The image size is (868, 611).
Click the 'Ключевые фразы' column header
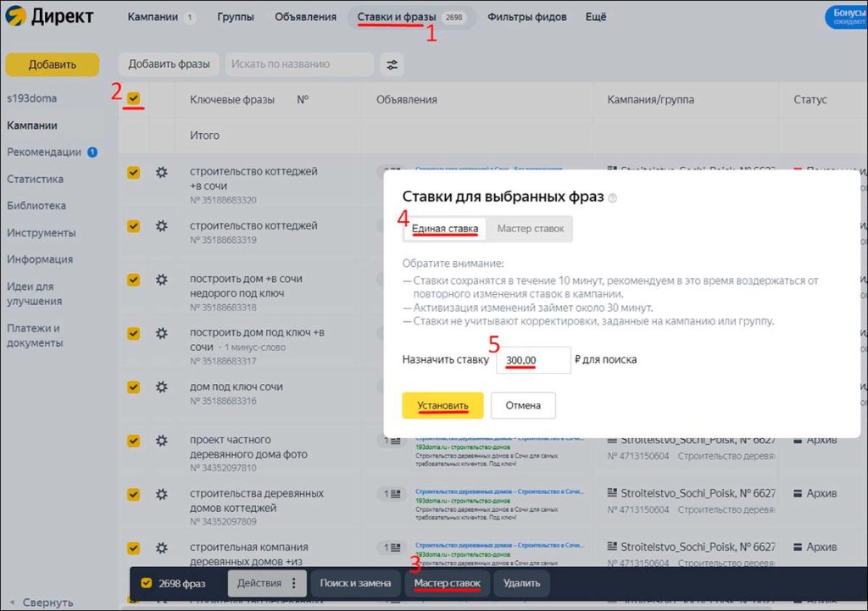click(232, 100)
